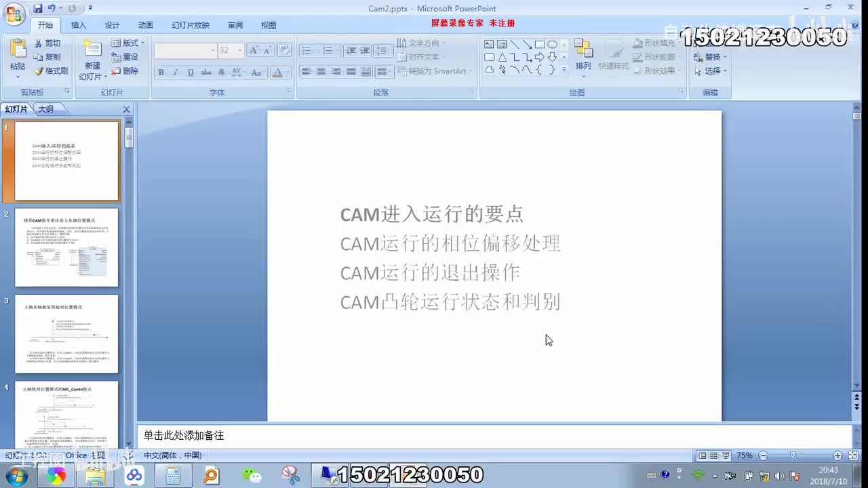The width and height of the screenshot is (868, 488).
Task: Click the 视图 ribbon tab
Action: pos(269,25)
